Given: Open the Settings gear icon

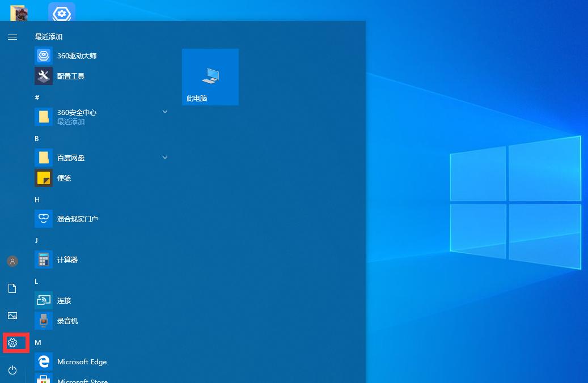Looking at the screenshot, I should [12, 343].
